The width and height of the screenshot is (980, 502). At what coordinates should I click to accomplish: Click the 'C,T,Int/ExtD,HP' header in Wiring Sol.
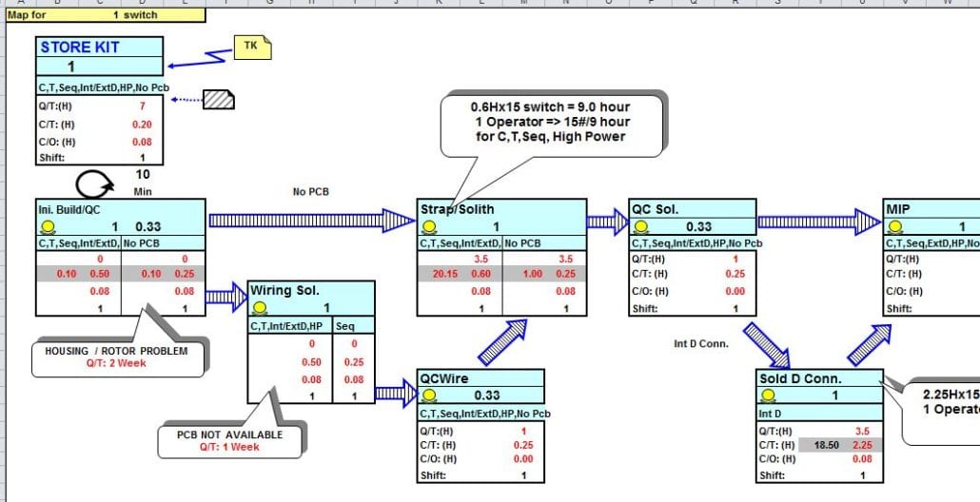[290, 325]
